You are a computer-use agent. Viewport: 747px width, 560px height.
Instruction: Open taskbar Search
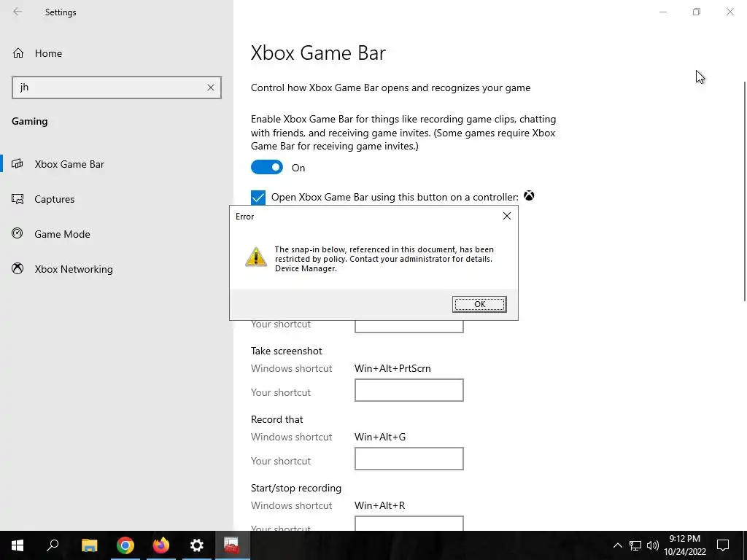53,545
